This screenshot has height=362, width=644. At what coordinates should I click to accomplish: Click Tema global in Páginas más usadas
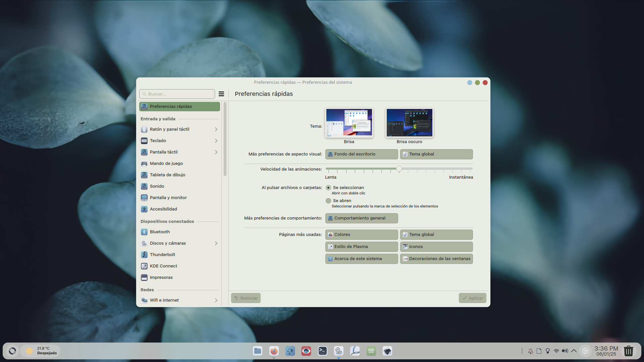coord(436,235)
